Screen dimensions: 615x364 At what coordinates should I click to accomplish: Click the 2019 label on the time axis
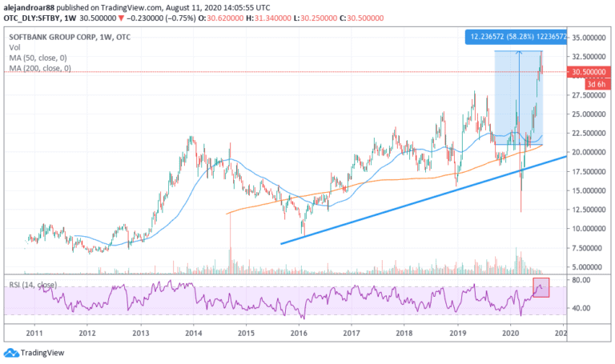pos(456,332)
